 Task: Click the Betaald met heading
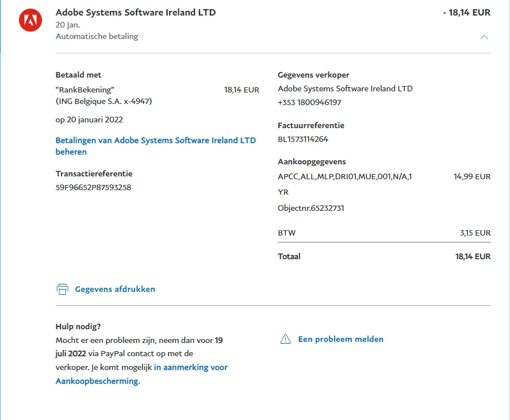[x=78, y=75]
